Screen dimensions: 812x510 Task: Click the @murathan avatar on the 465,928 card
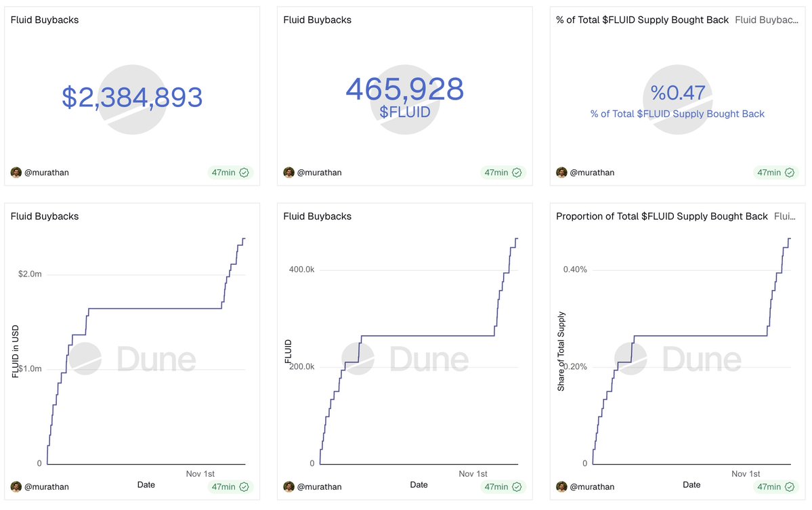[x=289, y=173]
